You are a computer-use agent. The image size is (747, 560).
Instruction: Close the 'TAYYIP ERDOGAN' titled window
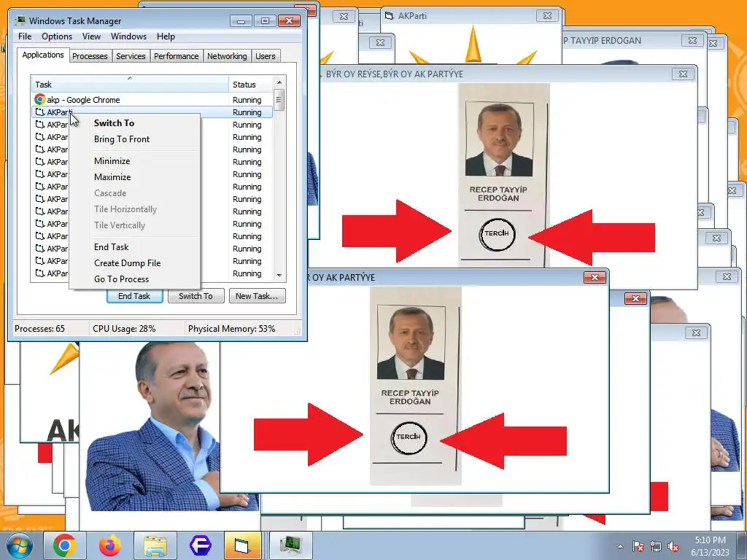click(x=693, y=41)
